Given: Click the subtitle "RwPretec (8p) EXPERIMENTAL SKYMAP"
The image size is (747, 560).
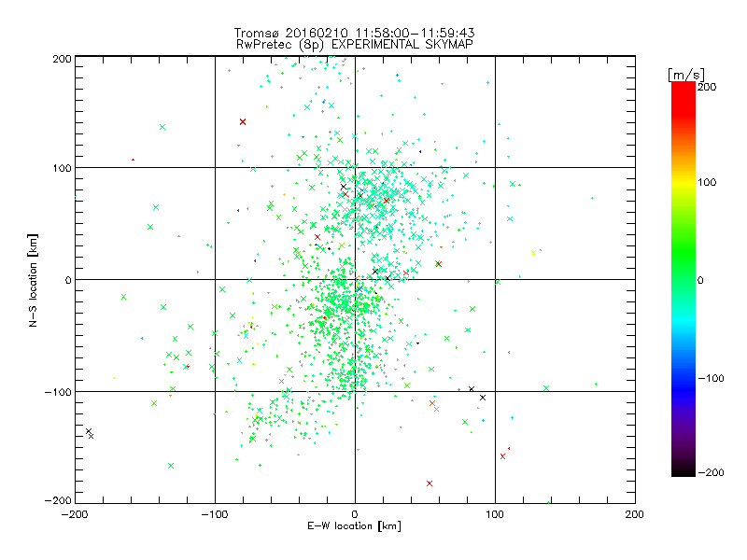Looking at the screenshot, I should [x=355, y=45].
